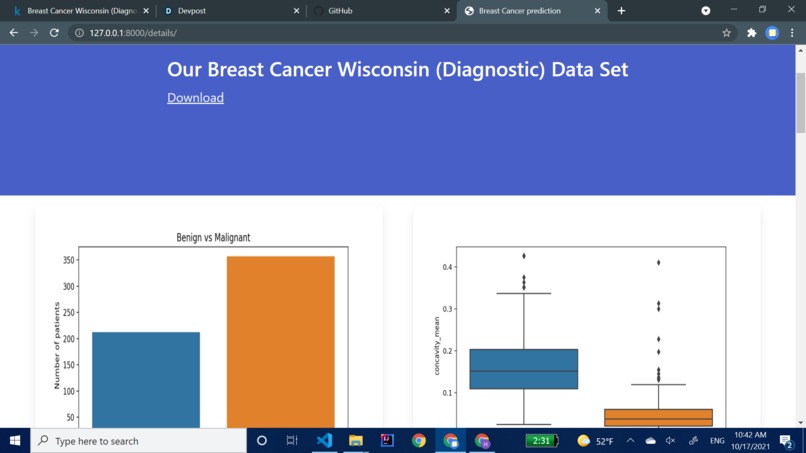Open Chrome three-dot menu
The height and width of the screenshot is (453, 806).
[x=792, y=33]
